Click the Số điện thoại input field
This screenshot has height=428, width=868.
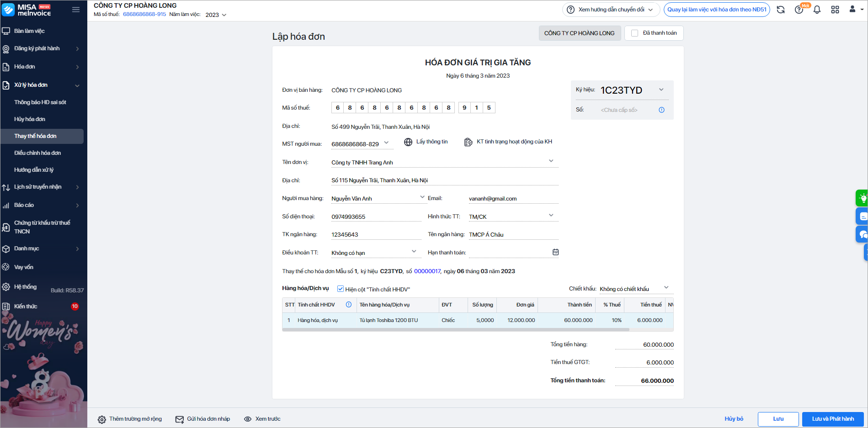tap(376, 217)
